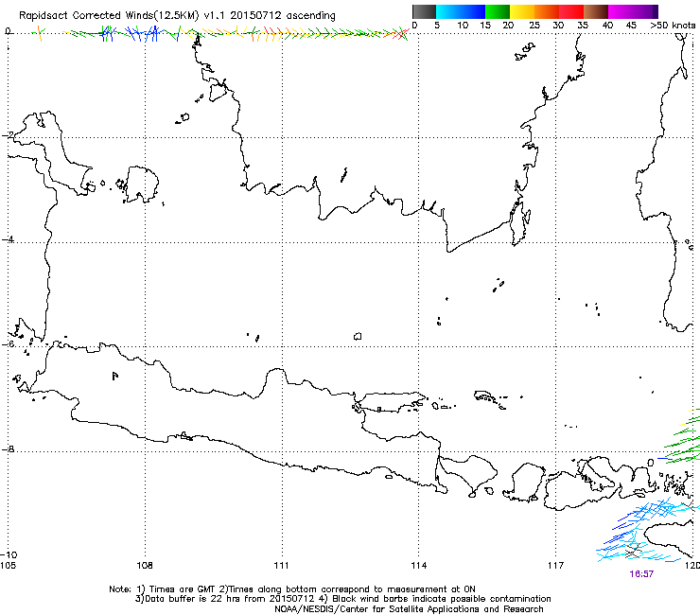
Task: Click the '-4' latitude axis label
Action: point(8,239)
